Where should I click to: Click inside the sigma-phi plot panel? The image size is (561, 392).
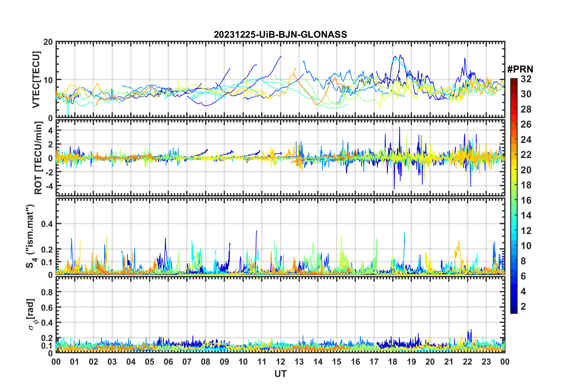[x=280, y=314]
